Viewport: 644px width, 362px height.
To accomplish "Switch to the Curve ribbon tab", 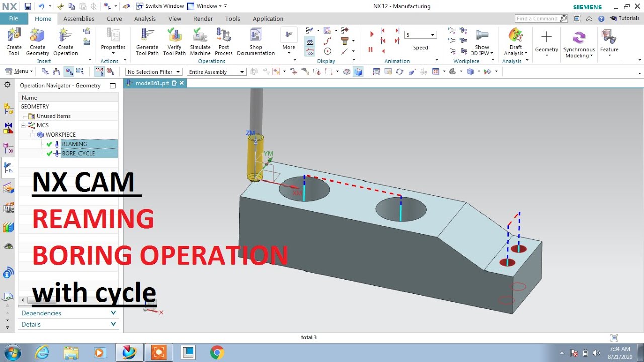I will [x=114, y=19].
